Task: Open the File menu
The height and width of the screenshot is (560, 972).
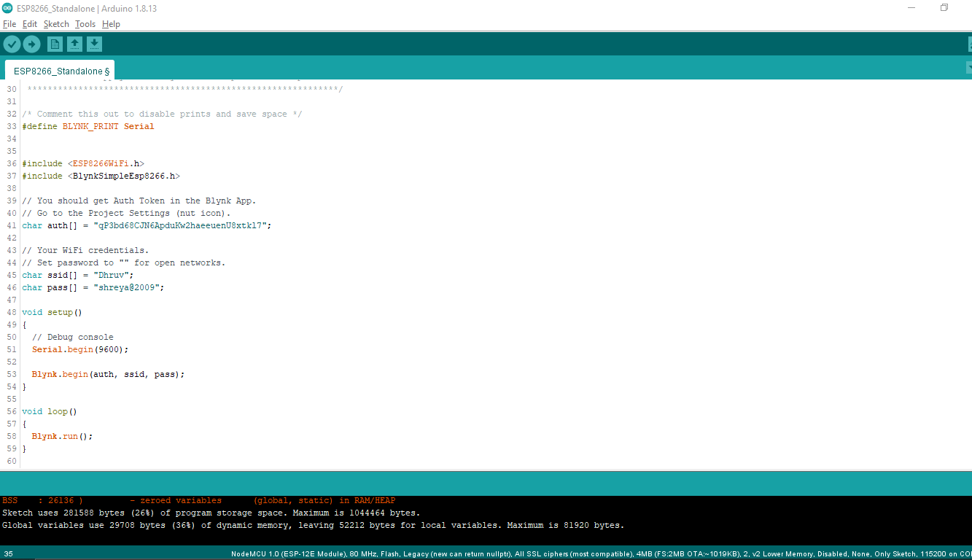Action: click(9, 24)
